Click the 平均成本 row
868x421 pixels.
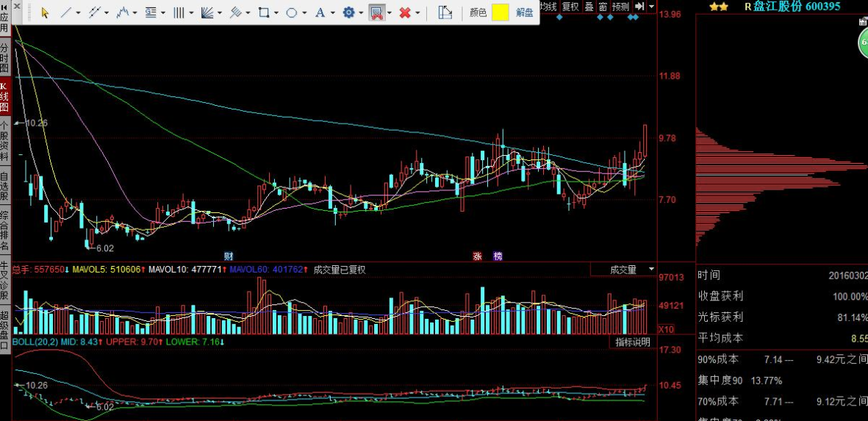click(783, 337)
